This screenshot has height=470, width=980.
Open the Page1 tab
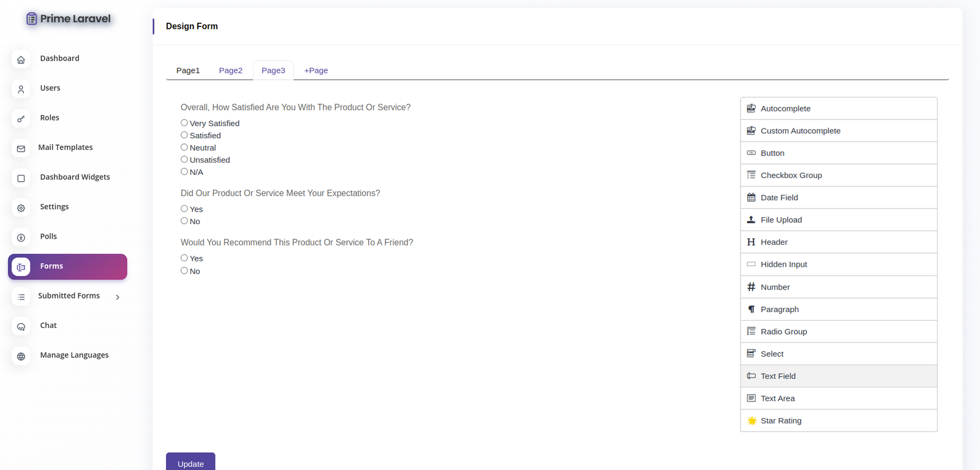coord(188,70)
